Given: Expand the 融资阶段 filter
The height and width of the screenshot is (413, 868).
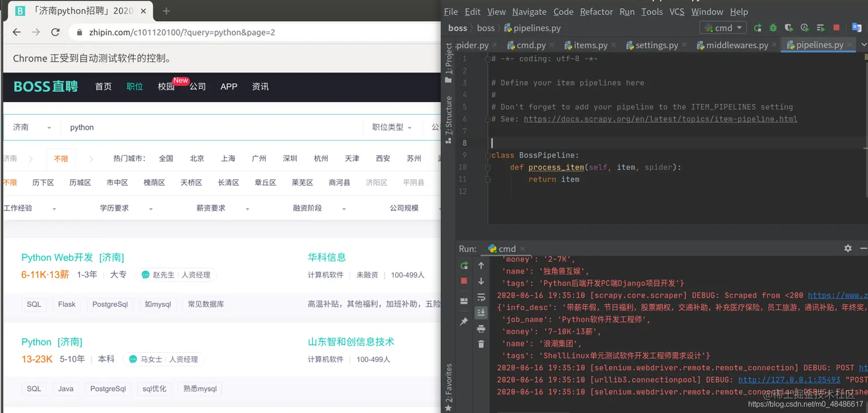Looking at the screenshot, I should pyautogui.click(x=320, y=208).
